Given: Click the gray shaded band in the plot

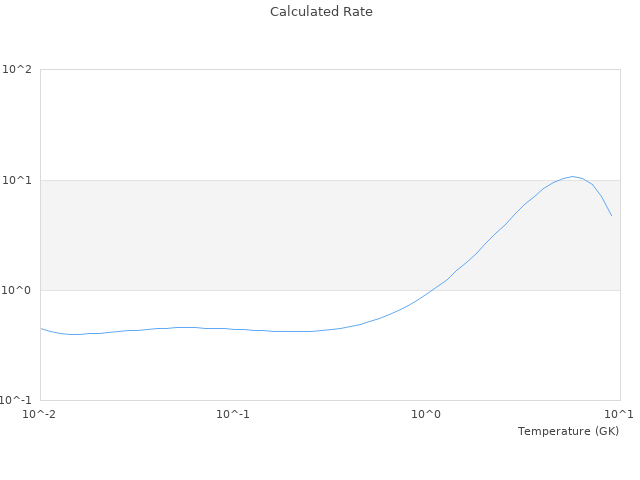Looking at the screenshot, I should click(250, 235).
